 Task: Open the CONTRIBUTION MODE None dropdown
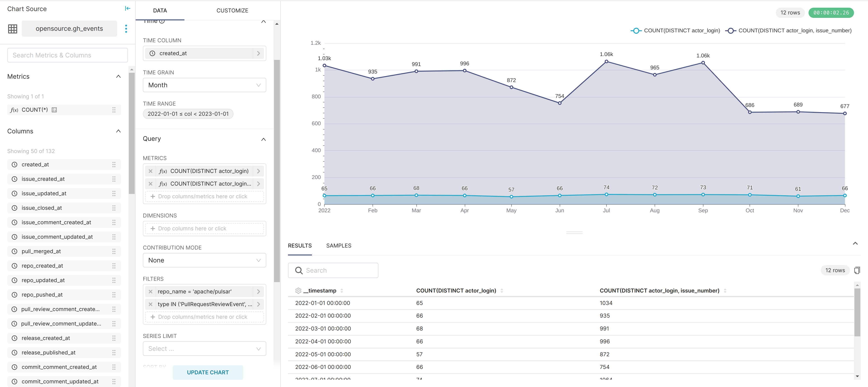(x=204, y=260)
